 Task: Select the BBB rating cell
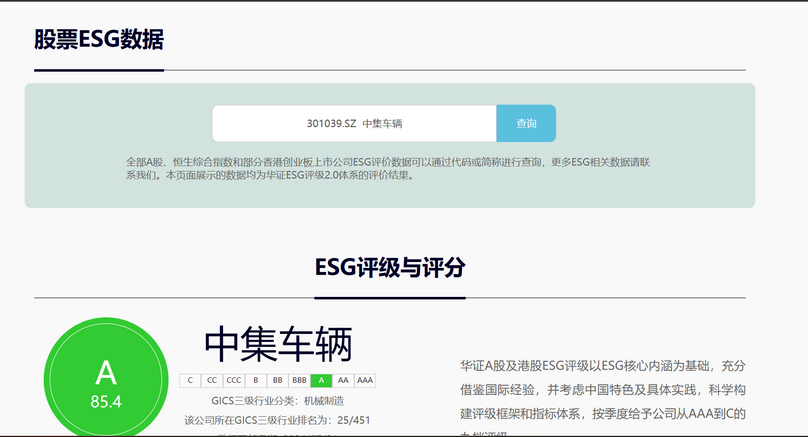(x=299, y=380)
